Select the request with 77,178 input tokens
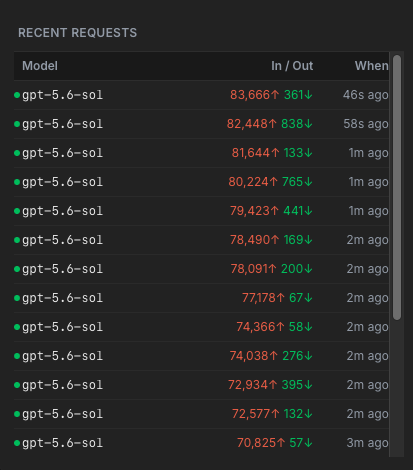413x470 pixels. point(201,298)
